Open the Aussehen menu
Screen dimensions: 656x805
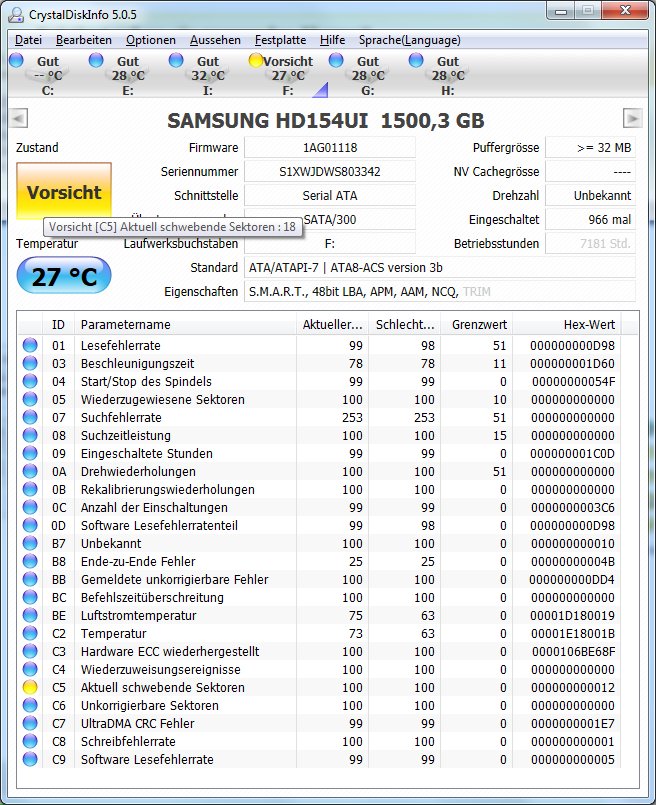click(215, 40)
